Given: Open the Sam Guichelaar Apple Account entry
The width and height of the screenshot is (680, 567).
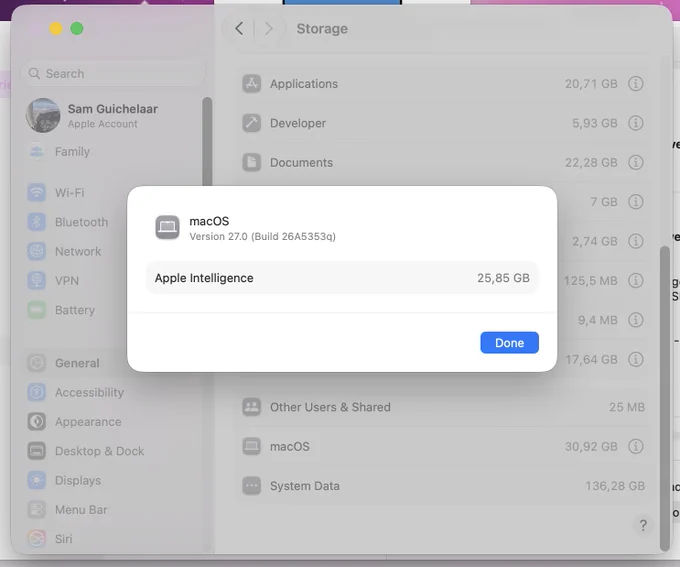Looking at the screenshot, I should click(92, 115).
